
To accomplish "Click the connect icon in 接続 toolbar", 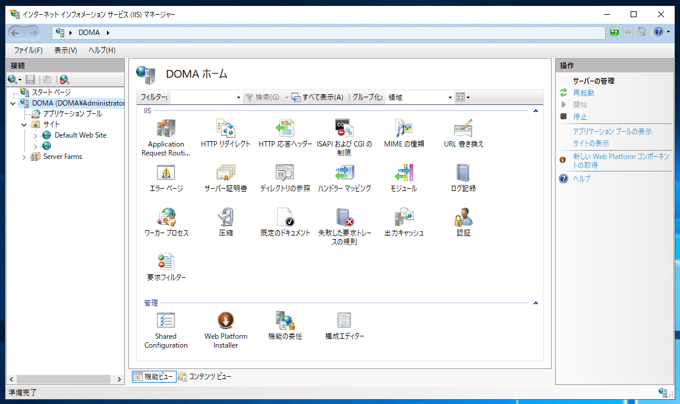I will (14, 79).
